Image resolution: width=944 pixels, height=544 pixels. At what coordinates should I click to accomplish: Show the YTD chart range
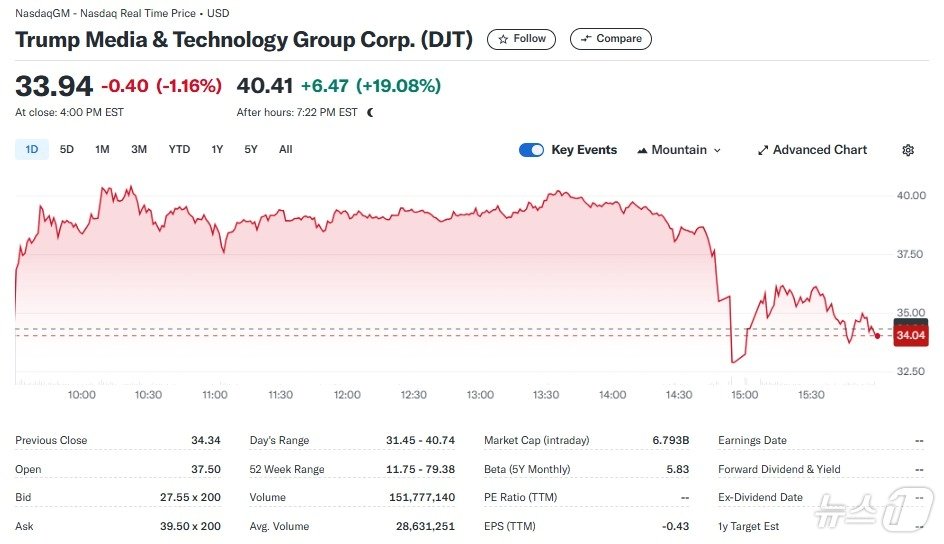(179, 150)
